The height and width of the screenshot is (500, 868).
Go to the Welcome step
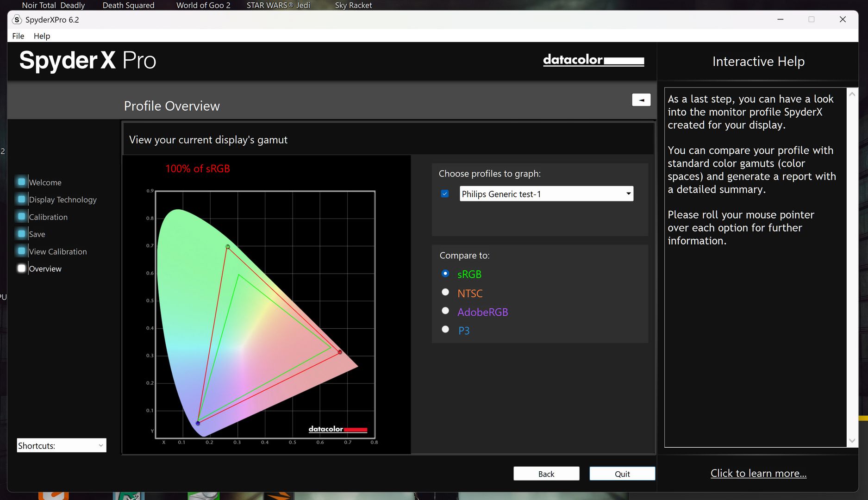coord(45,182)
